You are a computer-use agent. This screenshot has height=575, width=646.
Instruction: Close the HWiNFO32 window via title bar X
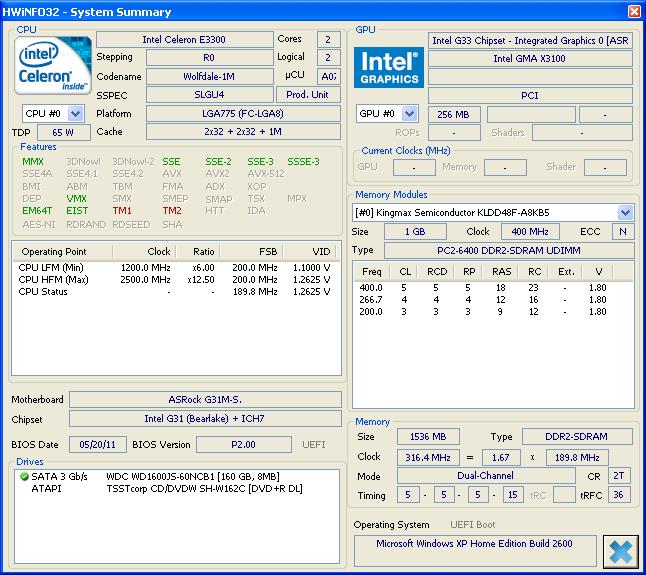[x=634, y=11]
